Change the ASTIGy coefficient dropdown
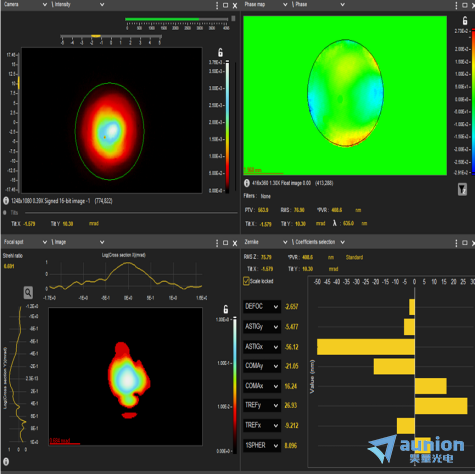The image size is (476, 474). coord(262,327)
